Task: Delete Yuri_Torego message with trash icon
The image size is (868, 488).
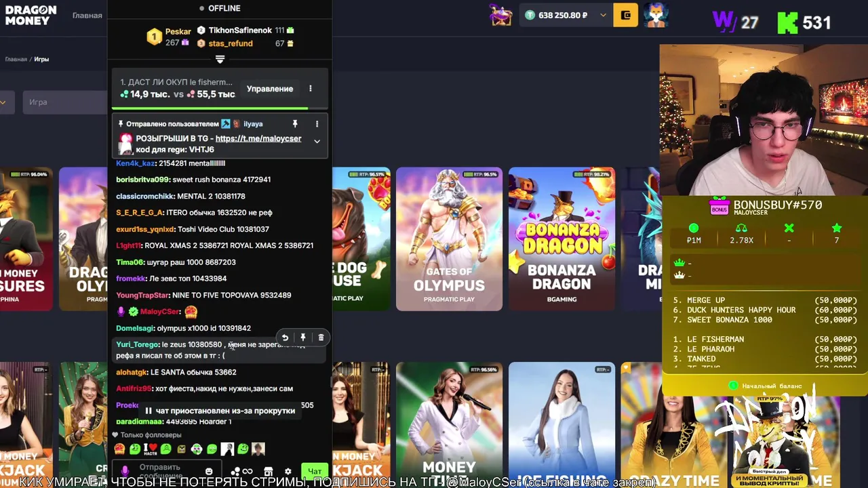Action: 321,338
